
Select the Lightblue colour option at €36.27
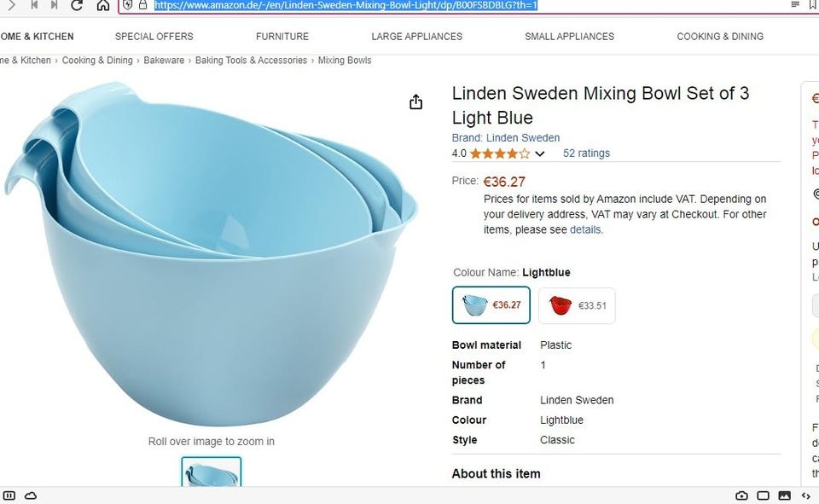[491, 305]
